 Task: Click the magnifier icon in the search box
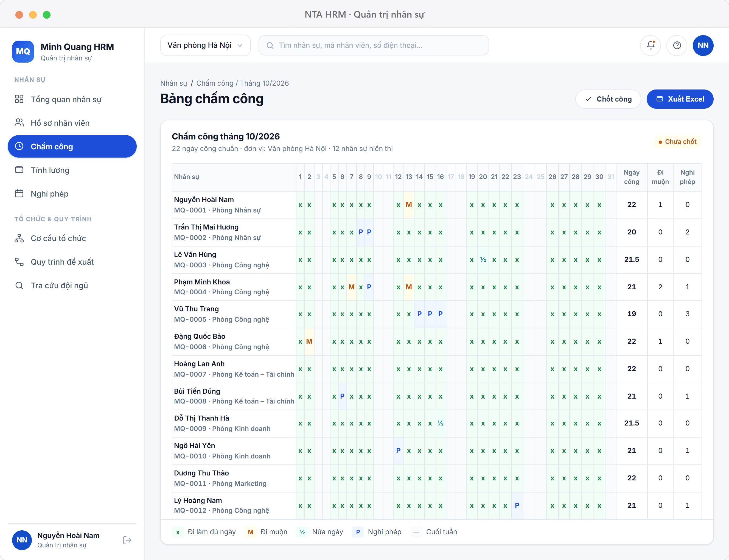(270, 46)
